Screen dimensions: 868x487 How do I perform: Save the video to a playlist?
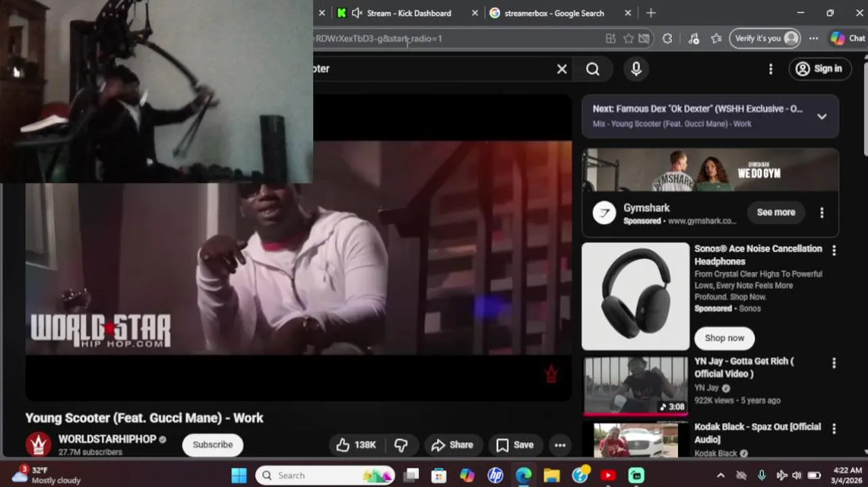coord(515,444)
